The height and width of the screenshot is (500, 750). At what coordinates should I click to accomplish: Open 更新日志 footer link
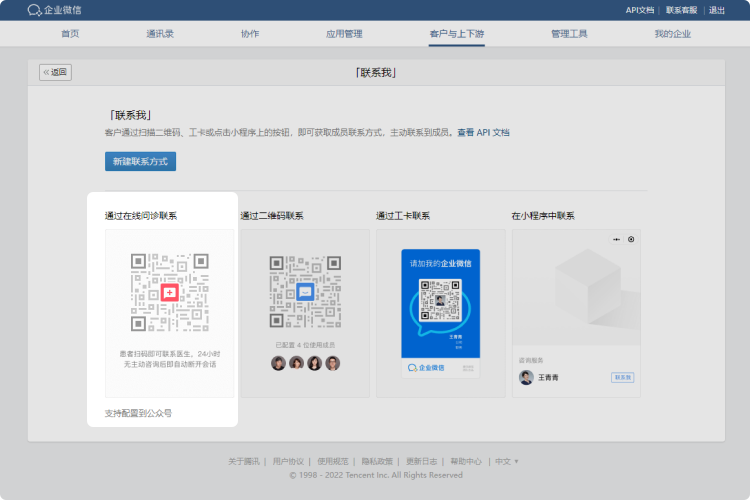click(x=421, y=461)
